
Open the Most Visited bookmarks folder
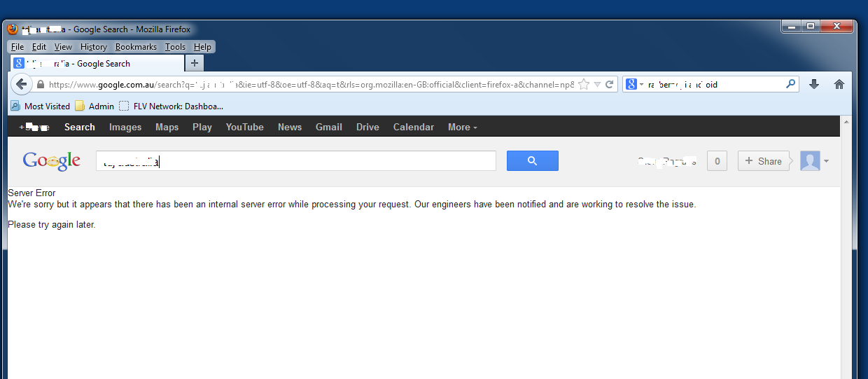coord(40,106)
